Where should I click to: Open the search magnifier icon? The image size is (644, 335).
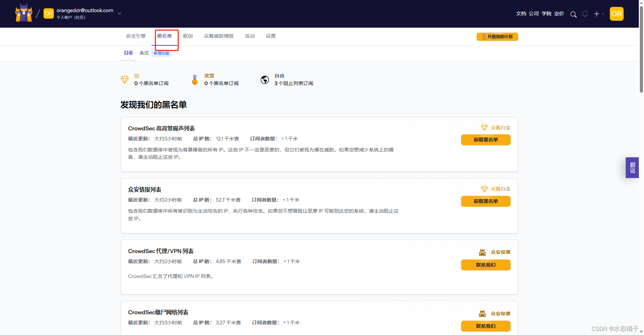tap(573, 14)
